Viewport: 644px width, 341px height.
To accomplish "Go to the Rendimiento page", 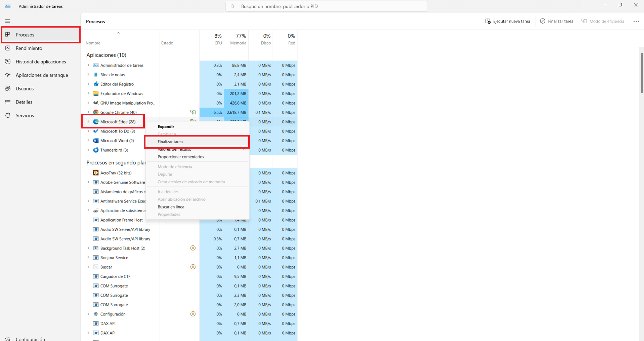I will (x=40, y=48).
